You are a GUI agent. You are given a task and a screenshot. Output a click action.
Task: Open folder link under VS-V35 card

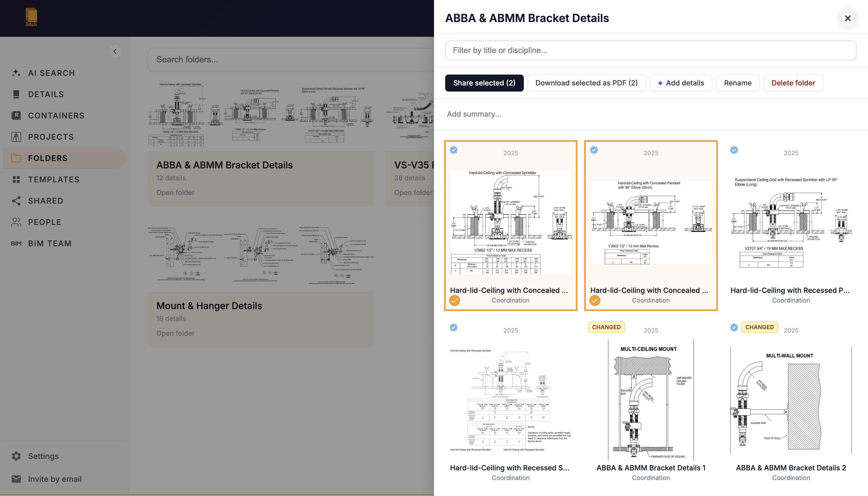point(413,192)
